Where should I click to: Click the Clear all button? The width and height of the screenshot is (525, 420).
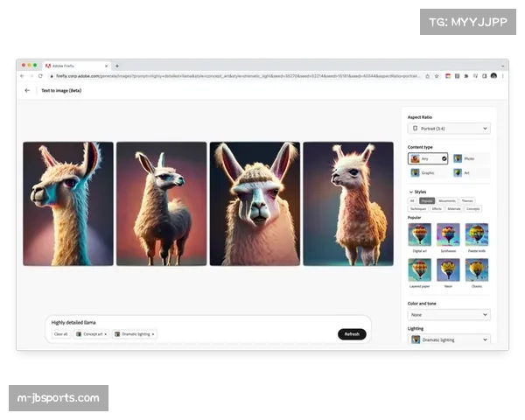tap(60, 334)
